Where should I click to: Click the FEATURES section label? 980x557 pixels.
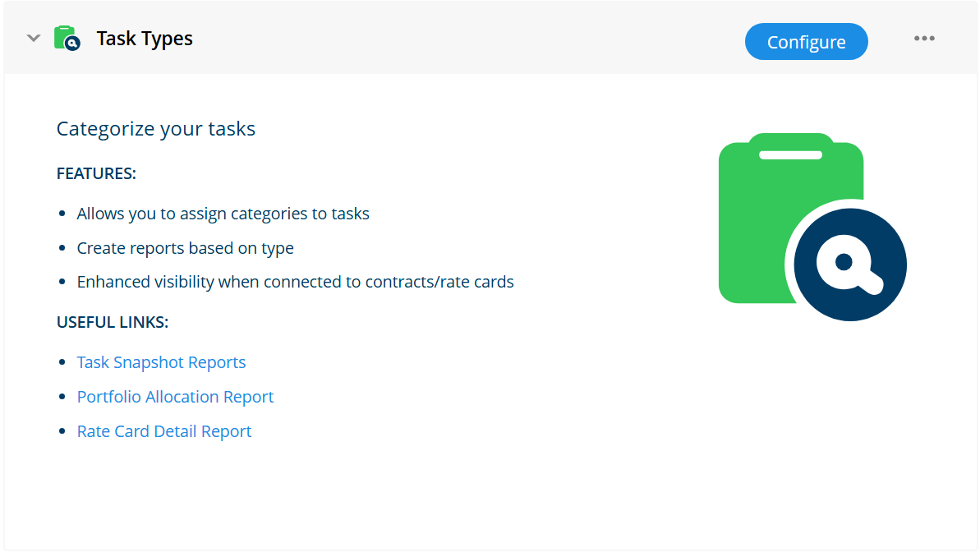96,174
